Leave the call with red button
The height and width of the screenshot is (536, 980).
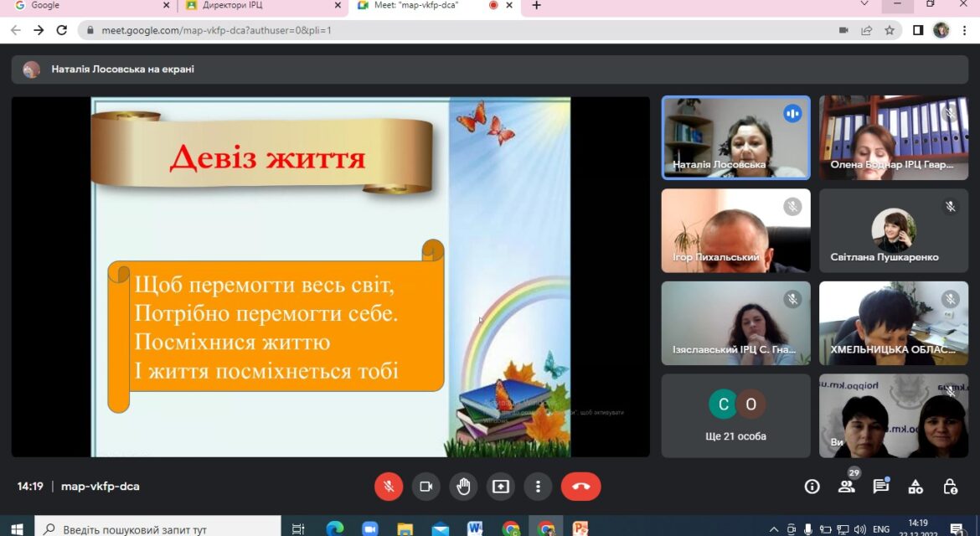tap(581, 487)
